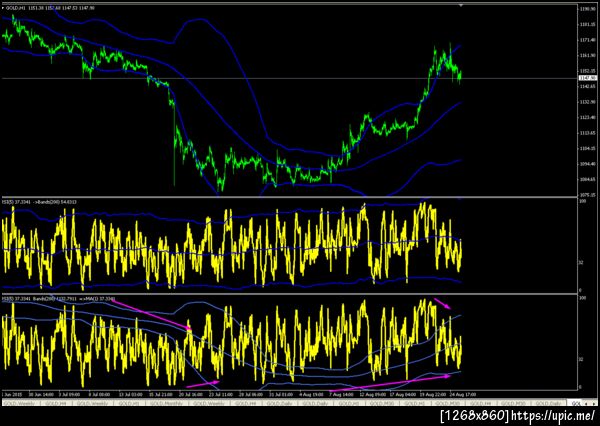Click the small triangle before the GOLD,H1 title
The image size is (600, 426).
pyautogui.click(x=3, y=8)
